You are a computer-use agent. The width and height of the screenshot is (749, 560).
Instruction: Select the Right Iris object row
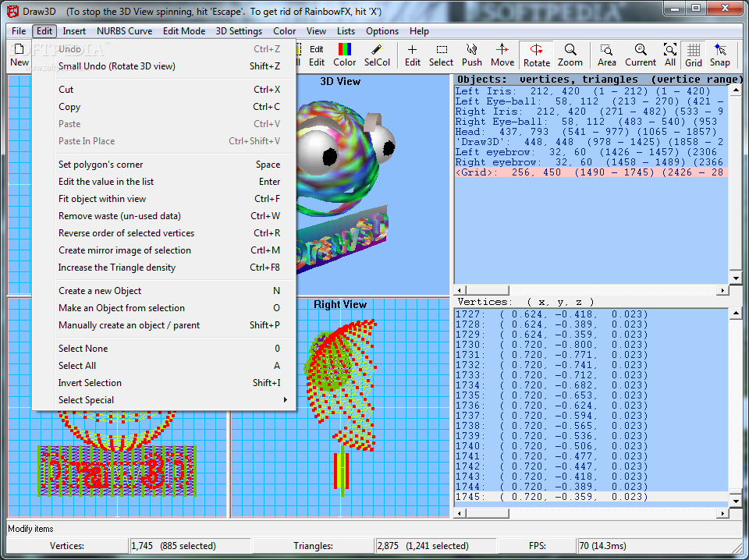pyautogui.click(x=591, y=112)
